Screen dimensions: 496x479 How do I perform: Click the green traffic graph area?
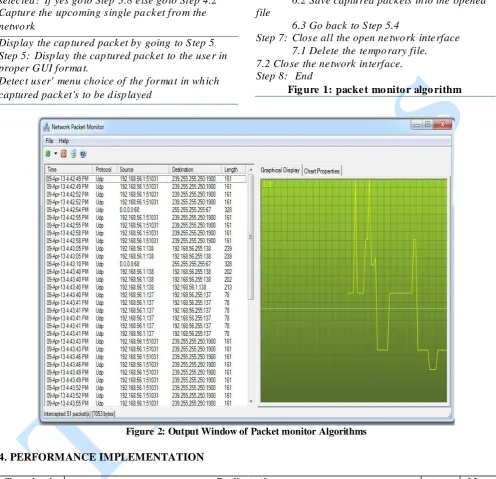click(x=353, y=290)
